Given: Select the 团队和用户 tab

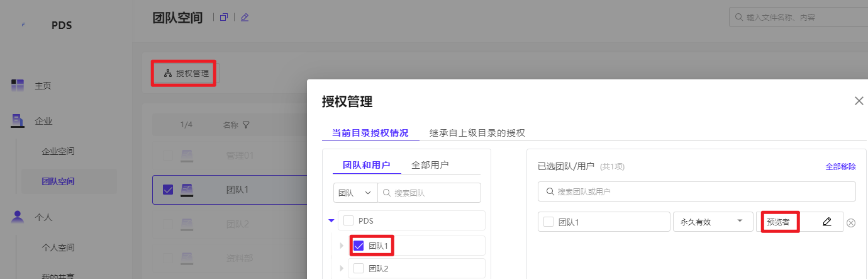Looking at the screenshot, I should pos(367,165).
